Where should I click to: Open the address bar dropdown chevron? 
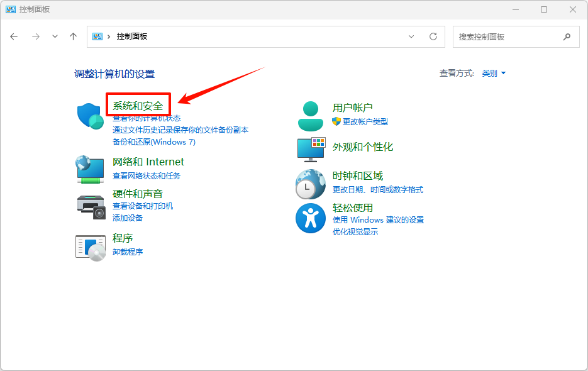click(411, 36)
